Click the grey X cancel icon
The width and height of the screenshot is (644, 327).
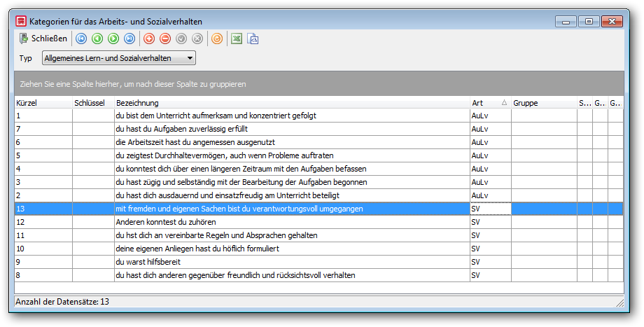coord(197,39)
